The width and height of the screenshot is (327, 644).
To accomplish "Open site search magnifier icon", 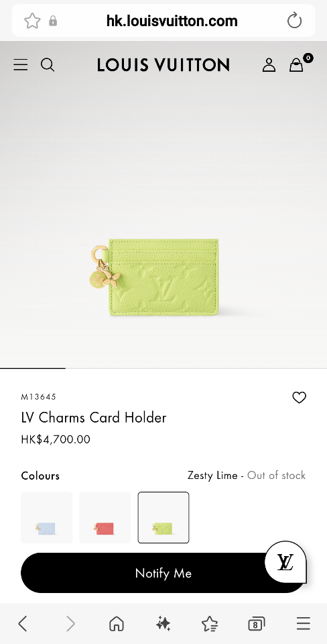I will click(x=48, y=65).
